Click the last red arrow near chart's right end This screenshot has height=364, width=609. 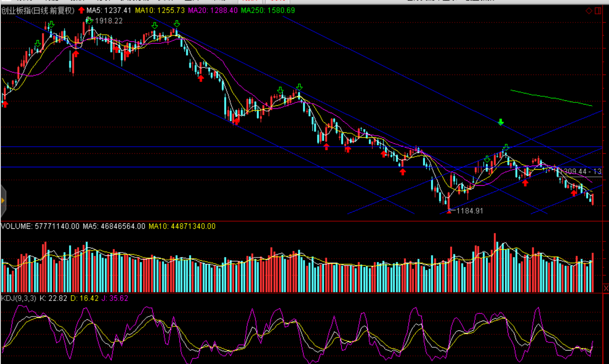(x=574, y=193)
